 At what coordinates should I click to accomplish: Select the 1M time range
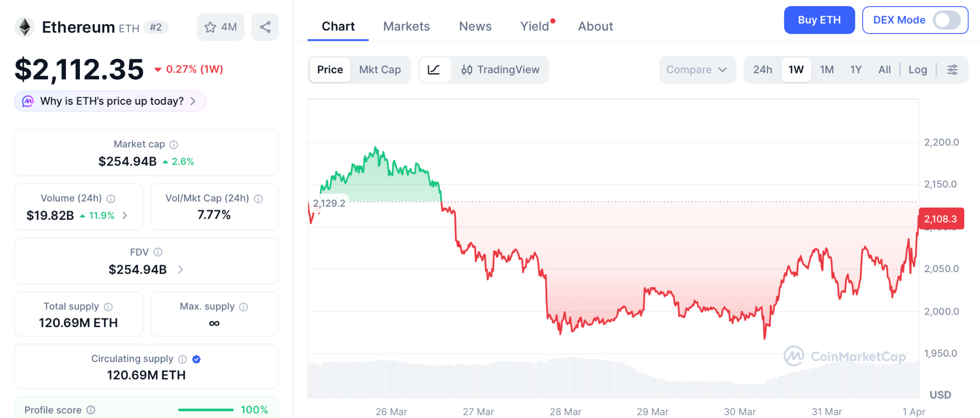(826, 70)
